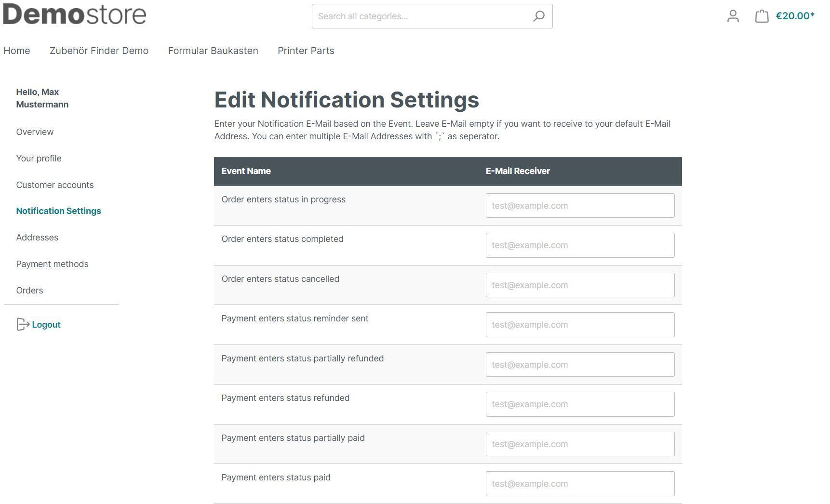Open the user account icon

click(x=733, y=16)
